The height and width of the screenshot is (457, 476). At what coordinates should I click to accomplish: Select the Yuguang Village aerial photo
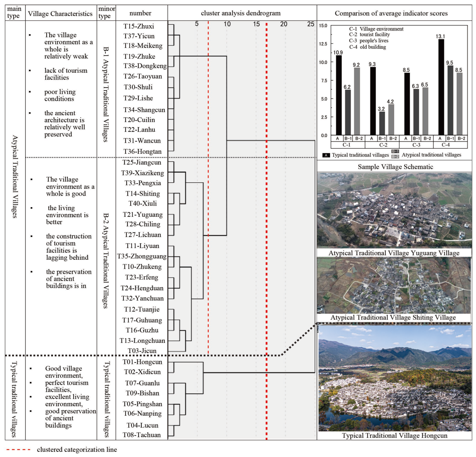point(394,210)
